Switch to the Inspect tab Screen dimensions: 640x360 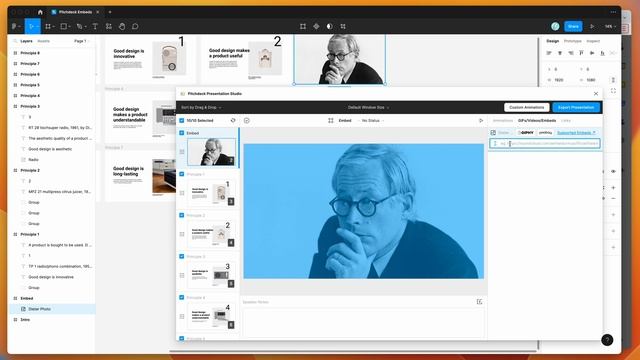tap(593, 41)
